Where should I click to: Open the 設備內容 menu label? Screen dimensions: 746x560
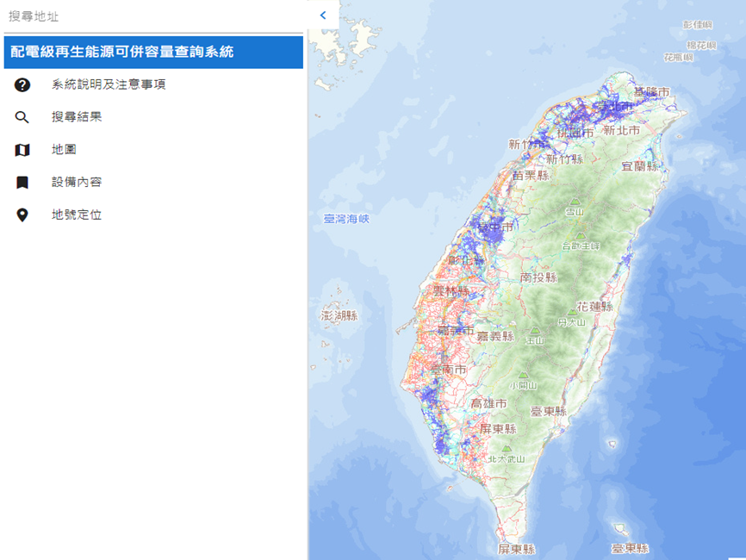click(77, 183)
